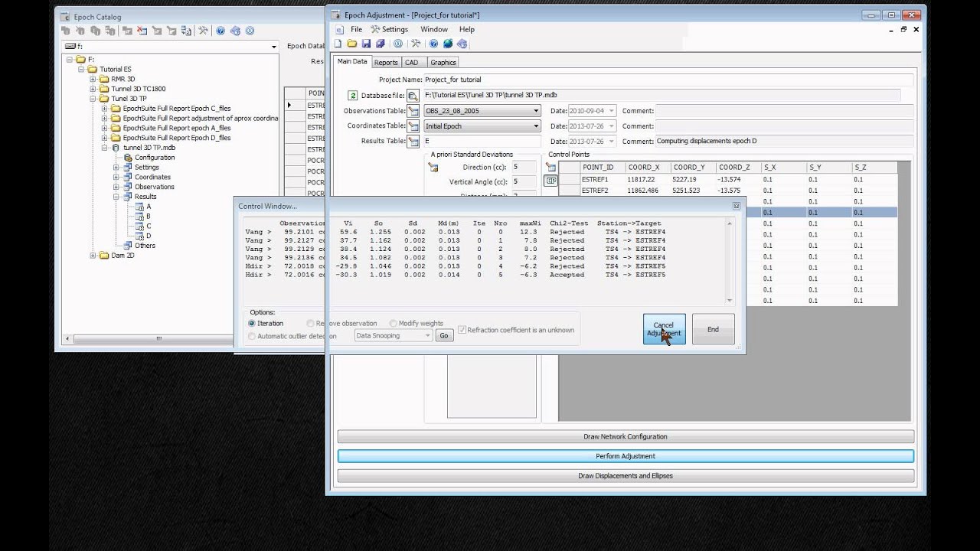Open the Coordinates Table dropdown Initial Epoch
This screenshot has height=551, width=980.
482,126
